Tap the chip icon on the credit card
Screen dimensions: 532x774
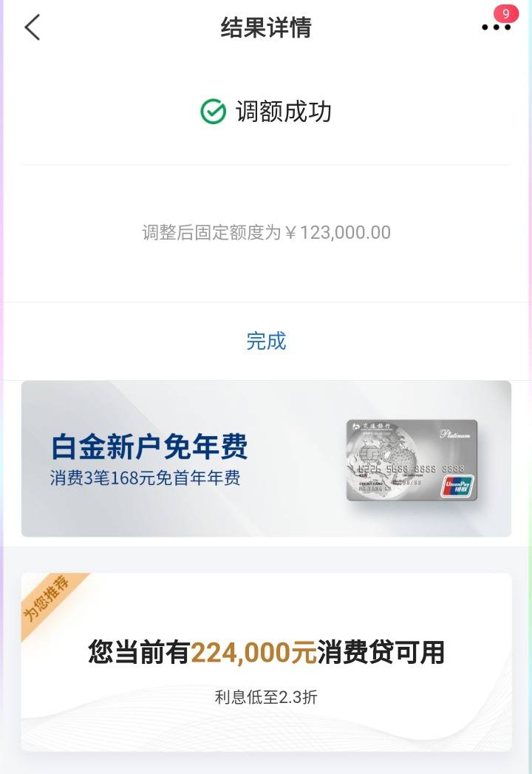click(369, 452)
